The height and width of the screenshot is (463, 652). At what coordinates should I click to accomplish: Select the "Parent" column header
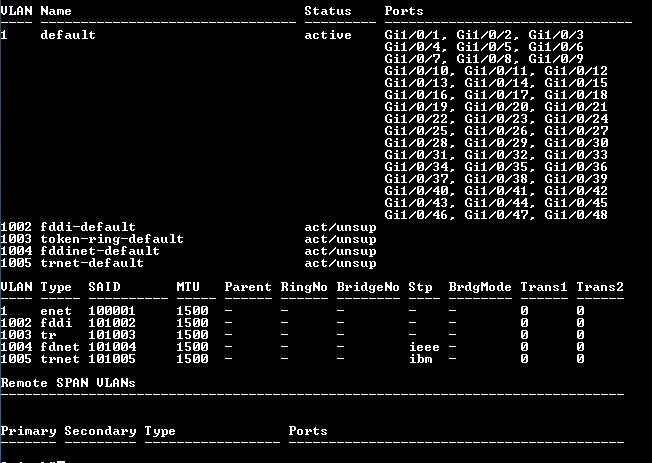(248, 287)
